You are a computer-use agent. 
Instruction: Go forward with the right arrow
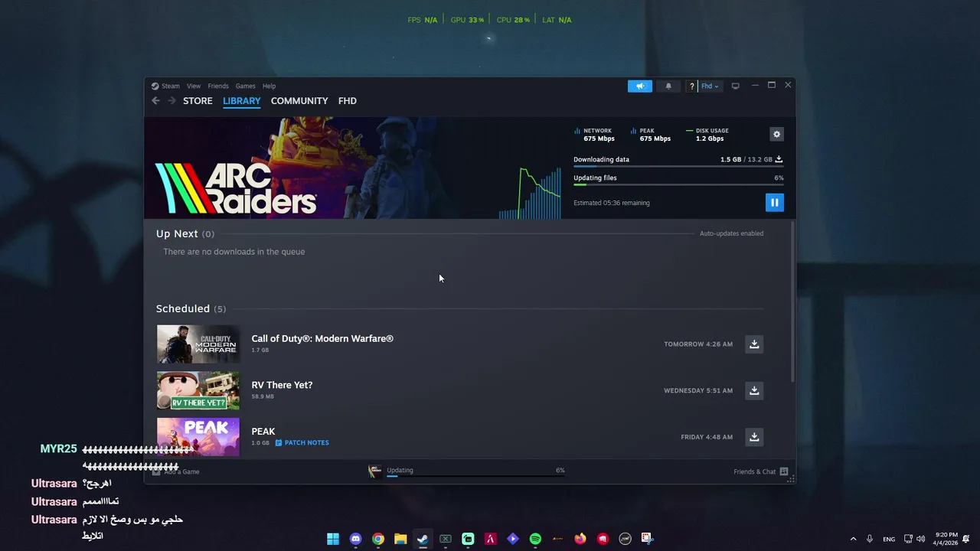click(171, 100)
